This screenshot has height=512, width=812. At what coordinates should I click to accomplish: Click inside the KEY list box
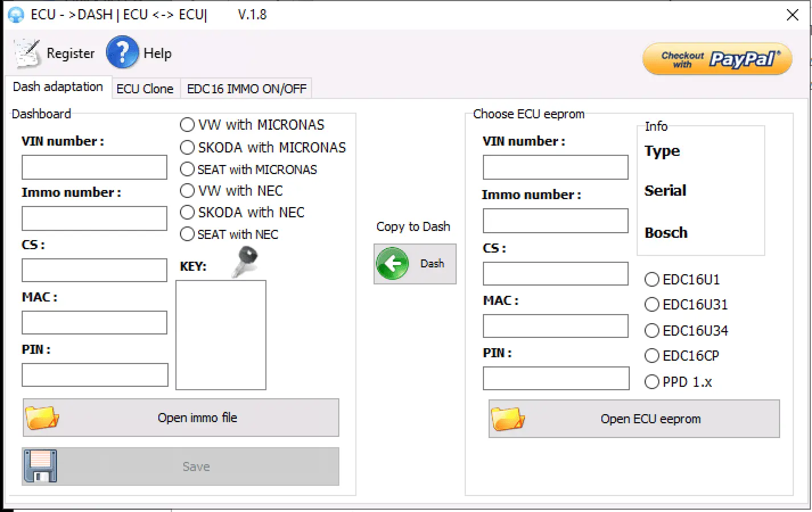[221, 335]
